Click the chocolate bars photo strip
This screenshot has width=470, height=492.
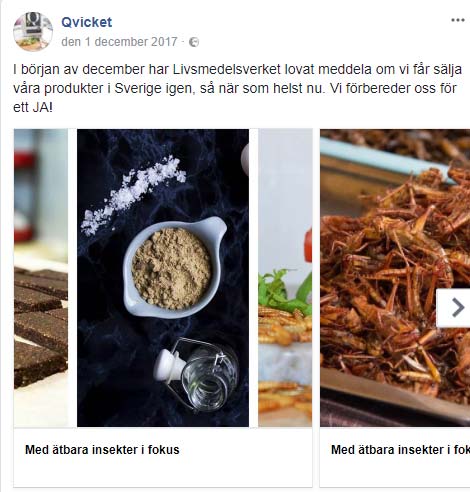click(41, 278)
